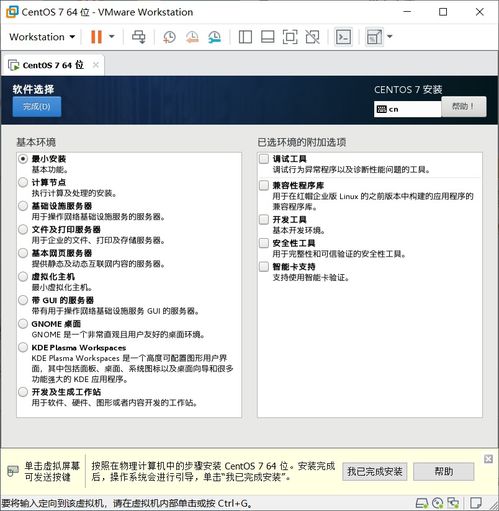Select 带 GUI 的服务器 environment
This screenshot has height=511, width=499.
point(23,300)
